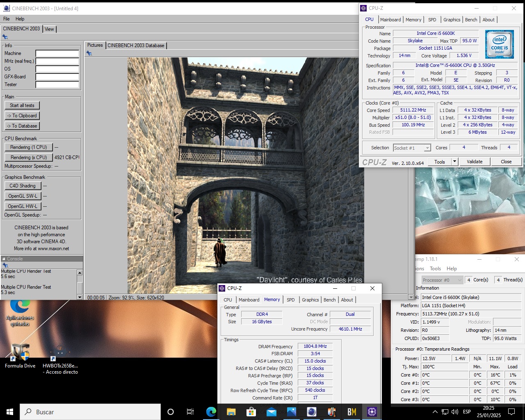Click console scrollbar up arrow
The height and width of the screenshot is (420, 525).
(80, 273)
